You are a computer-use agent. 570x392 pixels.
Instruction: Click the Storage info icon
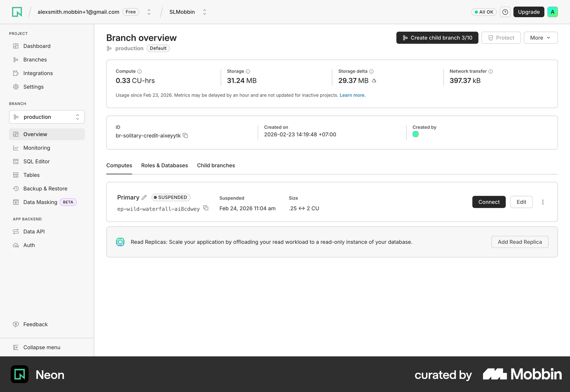[248, 71]
